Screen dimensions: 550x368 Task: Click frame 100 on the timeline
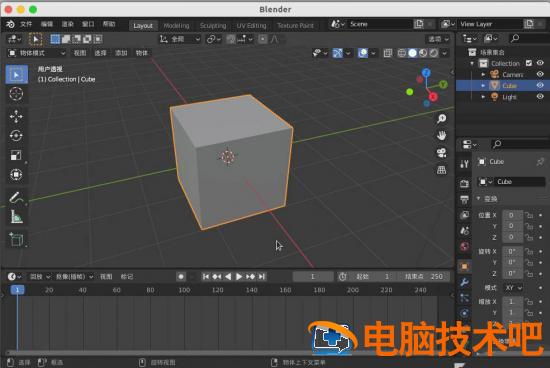(x=184, y=290)
